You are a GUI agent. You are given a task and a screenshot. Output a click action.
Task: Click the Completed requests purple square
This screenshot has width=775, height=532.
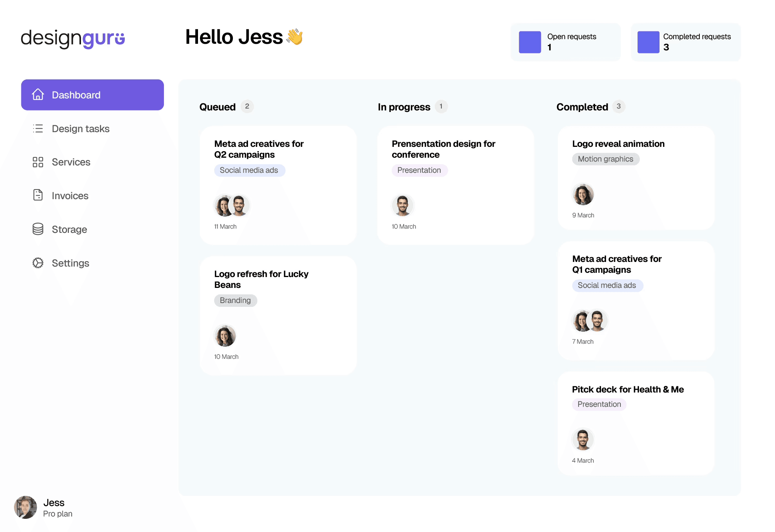pyautogui.click(x=648, y=42)
